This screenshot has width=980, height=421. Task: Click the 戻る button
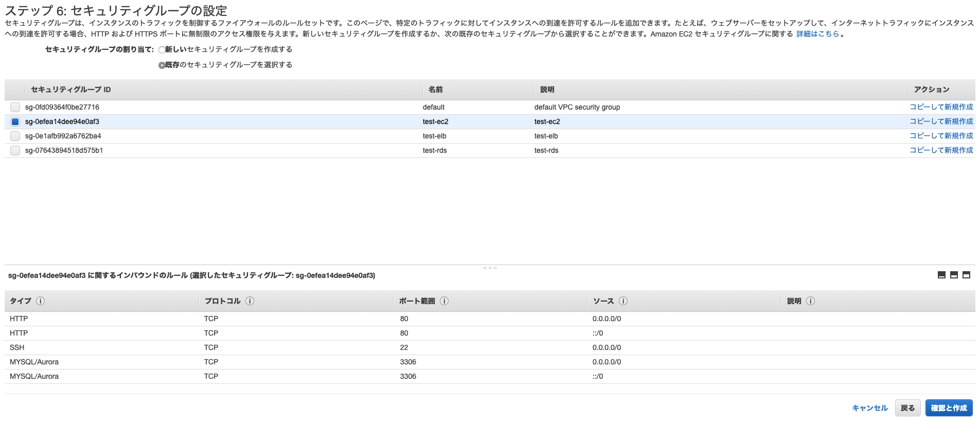tap(907, 408)
